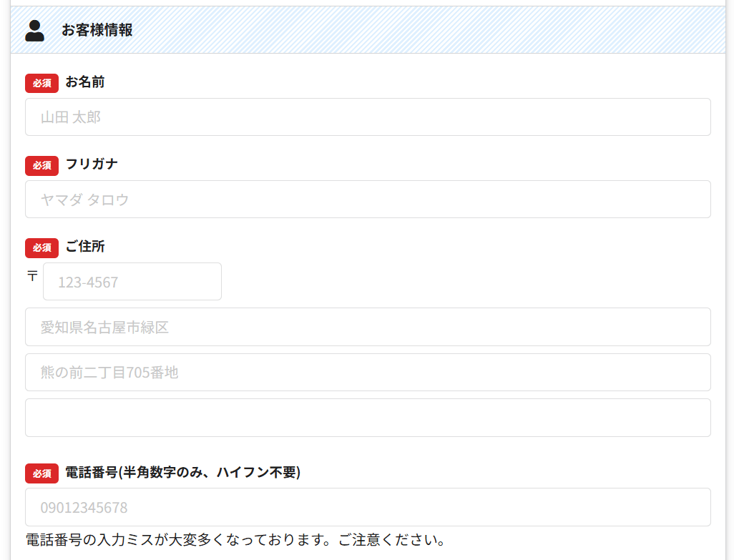
Task: Click the phone number input warning text
Action: tap(235, 540)
